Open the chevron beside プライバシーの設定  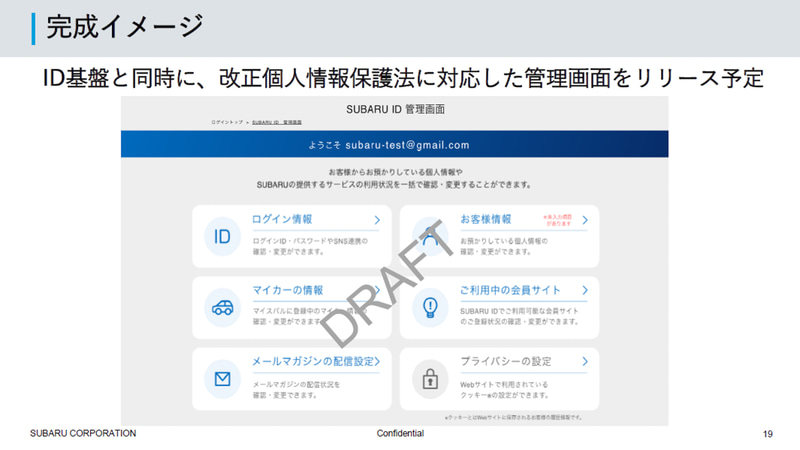(585, 361)
